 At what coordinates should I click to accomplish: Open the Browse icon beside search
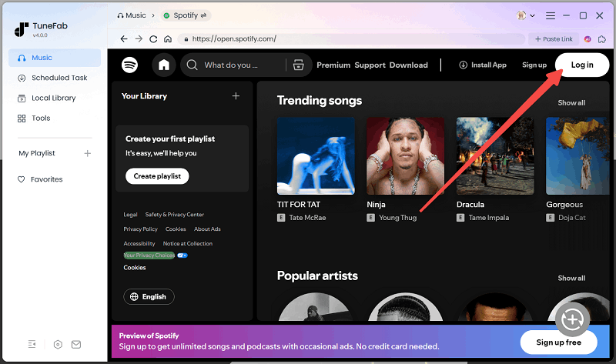(x=299, y=65)
